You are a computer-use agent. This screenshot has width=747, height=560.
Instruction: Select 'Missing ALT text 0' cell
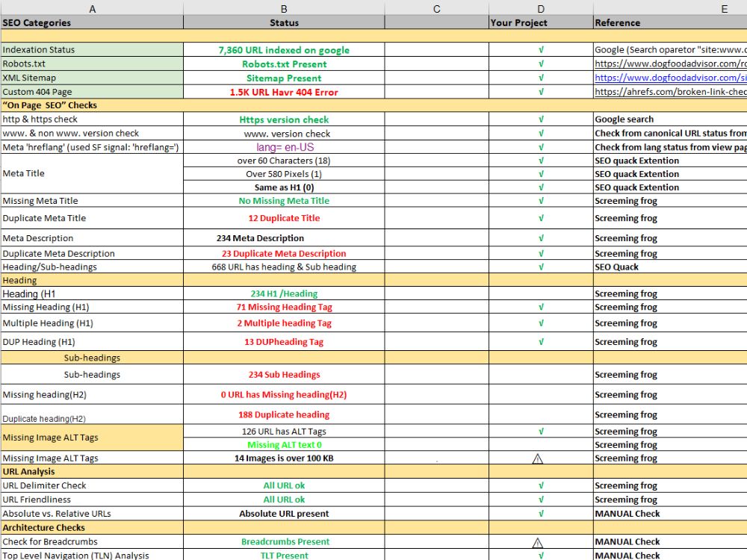click(x=284, y=445)
